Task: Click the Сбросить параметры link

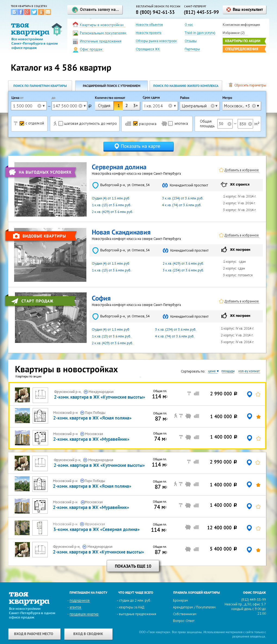Action: [250, 85]
